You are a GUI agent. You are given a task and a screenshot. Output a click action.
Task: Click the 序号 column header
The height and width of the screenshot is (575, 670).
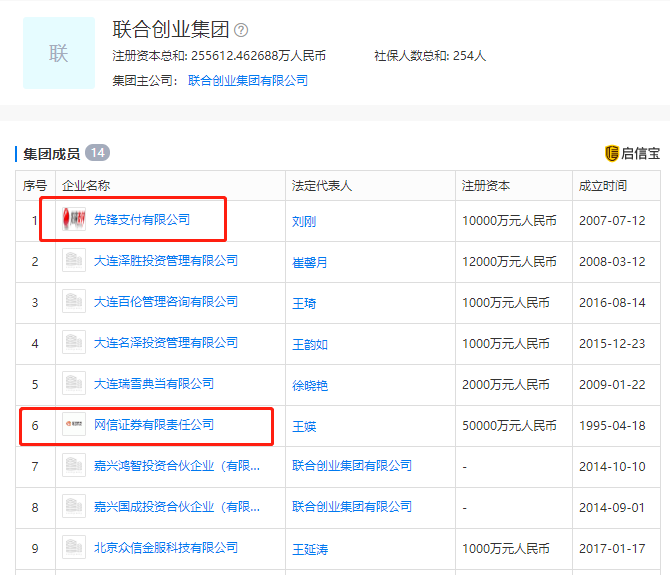pyautogui.click(x=35, y=185)
